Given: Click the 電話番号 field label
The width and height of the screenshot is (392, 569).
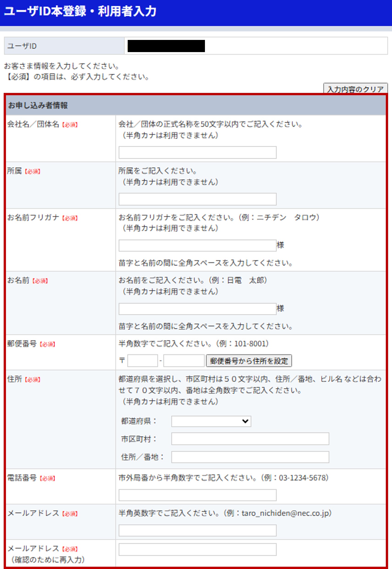Looking at the screenshot, I should pos(22,478).
